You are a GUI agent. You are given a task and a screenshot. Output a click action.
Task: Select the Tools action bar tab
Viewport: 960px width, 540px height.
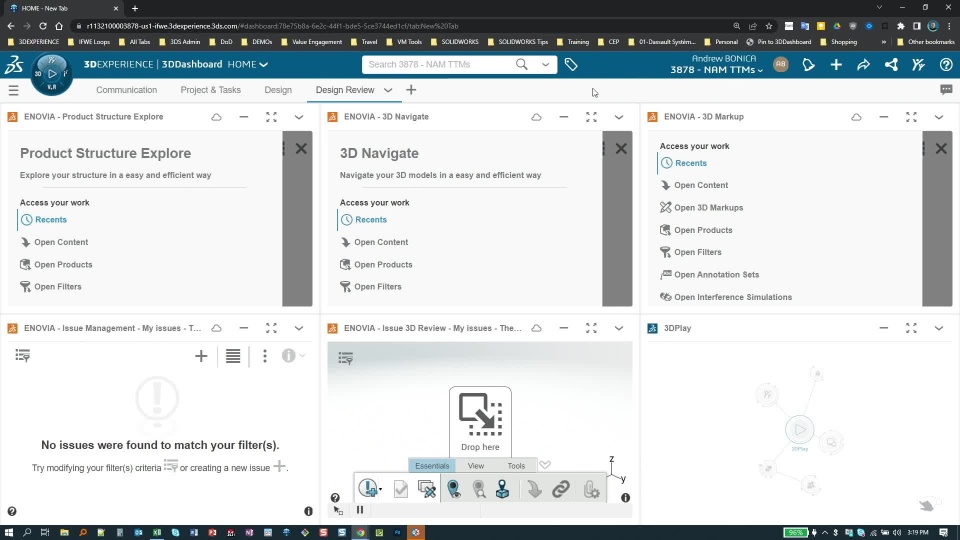coord(516,466)
